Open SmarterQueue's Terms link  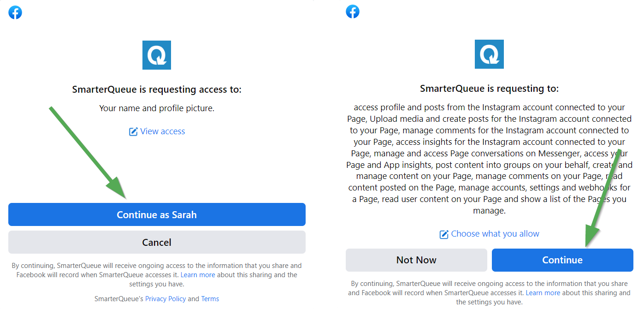[210, 298]
